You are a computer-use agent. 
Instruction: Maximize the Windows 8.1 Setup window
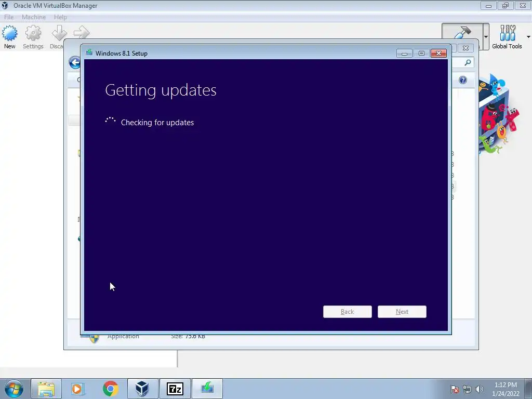[421, 54]
